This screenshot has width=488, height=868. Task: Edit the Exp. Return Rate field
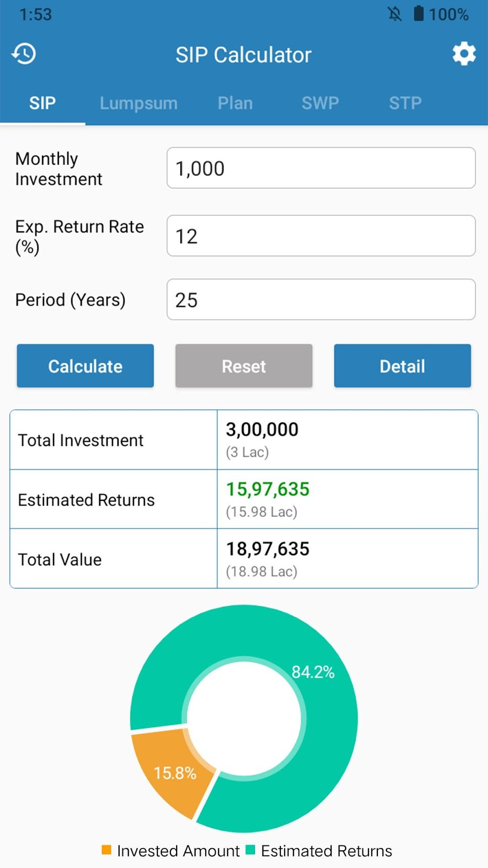pos(321,236)
